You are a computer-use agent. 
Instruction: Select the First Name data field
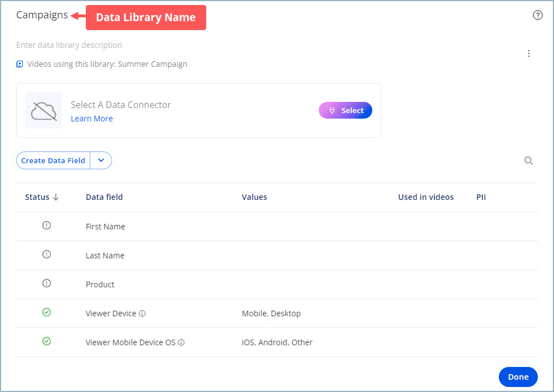pyautogui.click(x=105, y=227)
